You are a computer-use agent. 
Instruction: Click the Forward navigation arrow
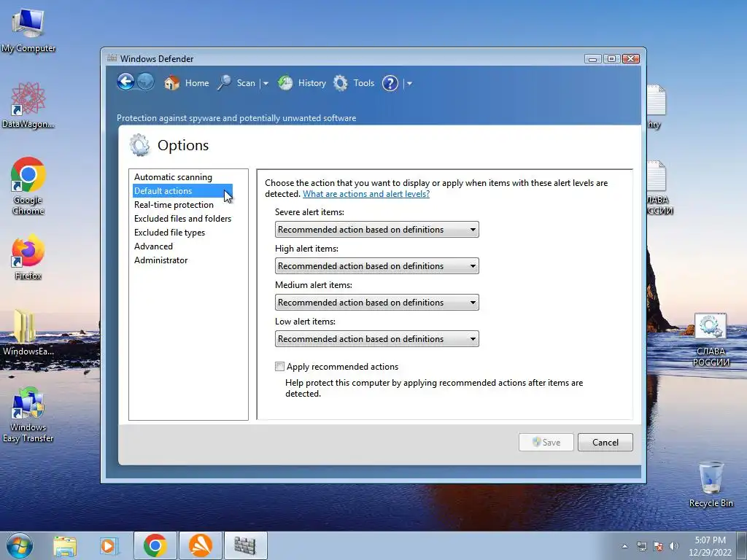pyautogui.click(x=146, y=82)
